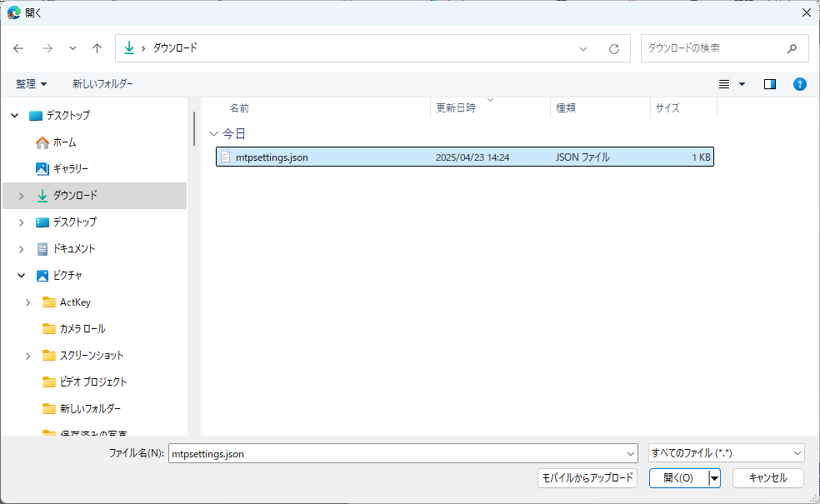820x504 pixels.
Task: Open the 整理 menu
Action: [x=32, y=84]
